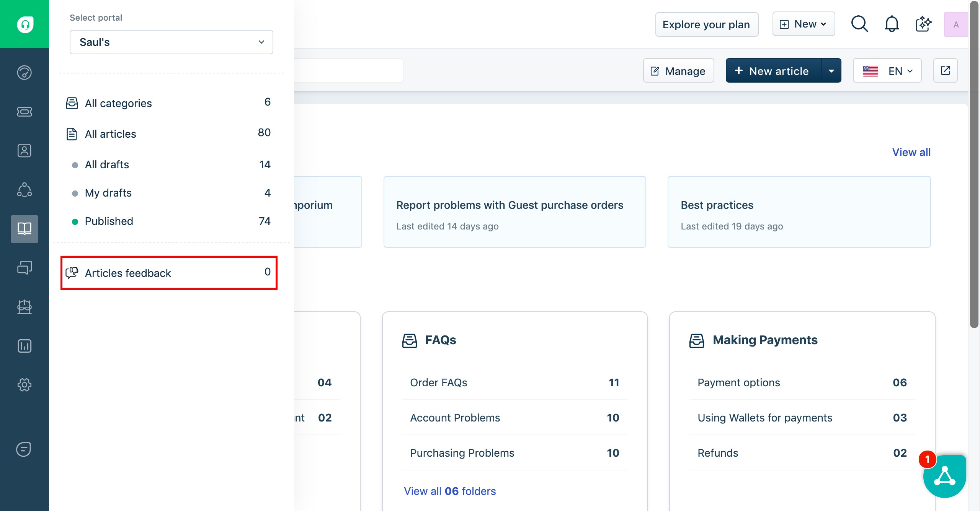Open the Admin gear icon in sidebar

click(x=24, y=385)
